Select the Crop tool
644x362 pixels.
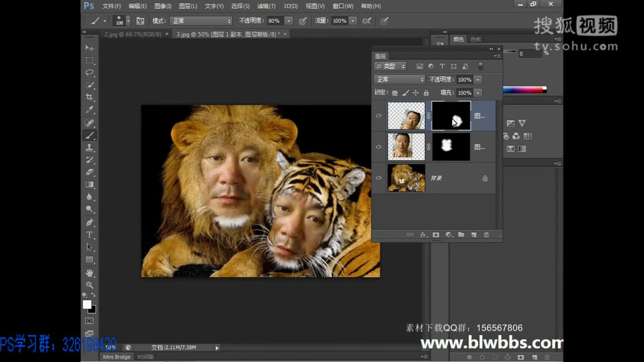click(x=89, y=97)
